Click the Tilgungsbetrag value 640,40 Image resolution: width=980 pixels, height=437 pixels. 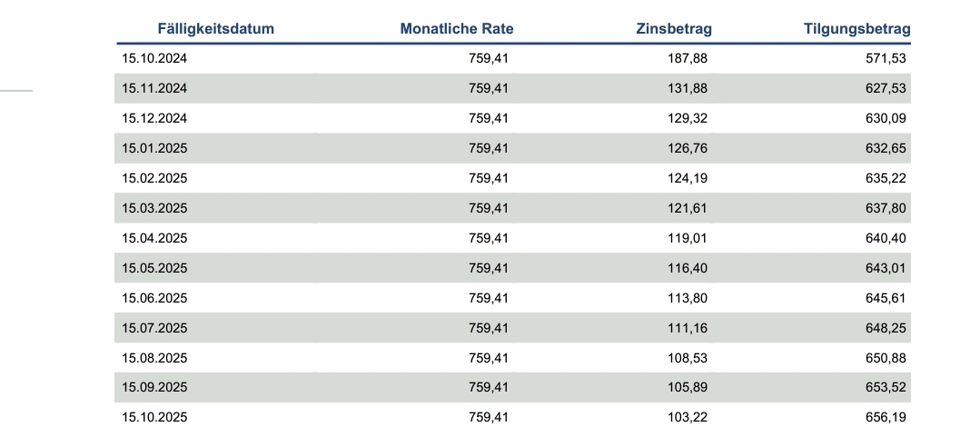[886, 238]
